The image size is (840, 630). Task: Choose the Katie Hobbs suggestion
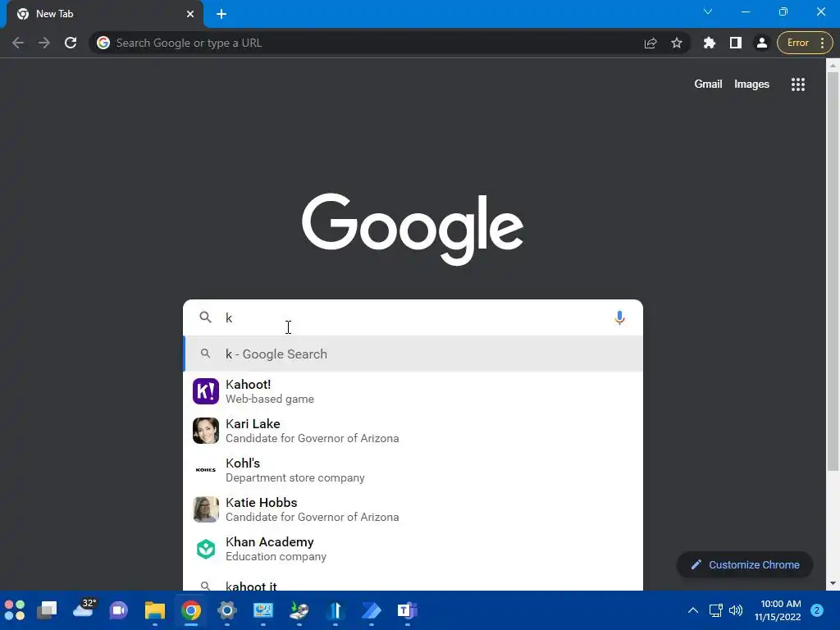tap(413, 509)
